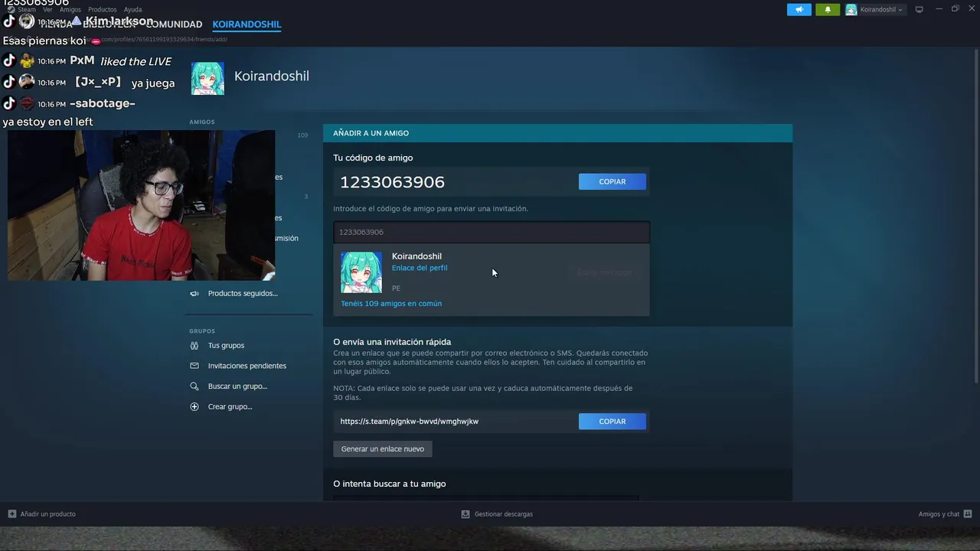The width and height of the screenshot is (980, 551).
Task: Switch to Big Picture mode monitor icon
Action: (x=920, y=10)
